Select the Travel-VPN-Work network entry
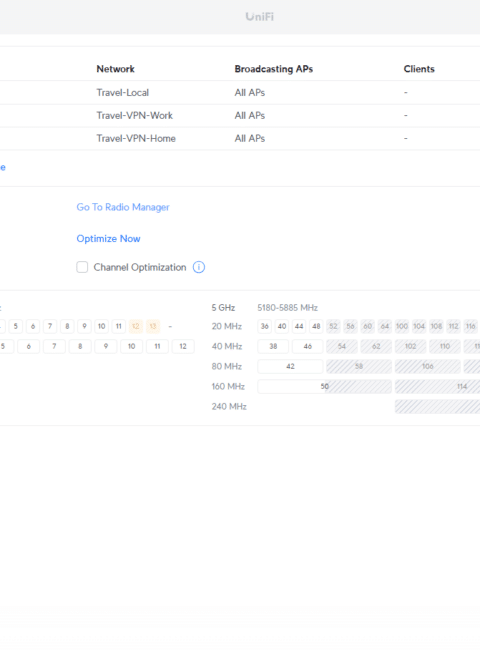 click(135, 115)
